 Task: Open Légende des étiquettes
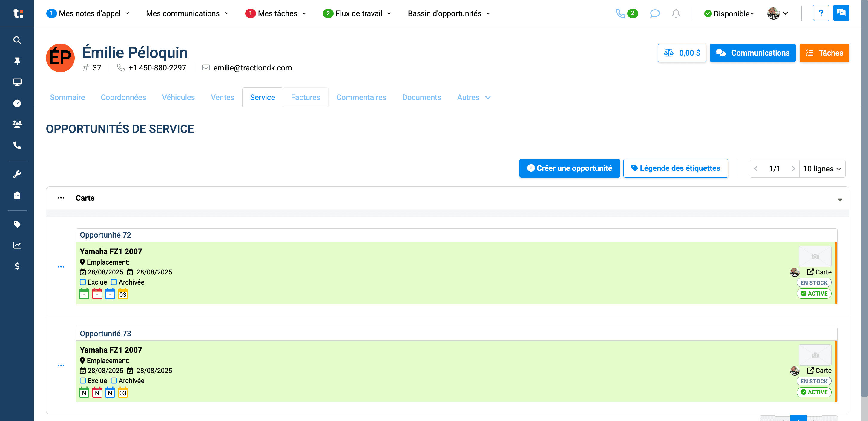(x=676, y=168)
